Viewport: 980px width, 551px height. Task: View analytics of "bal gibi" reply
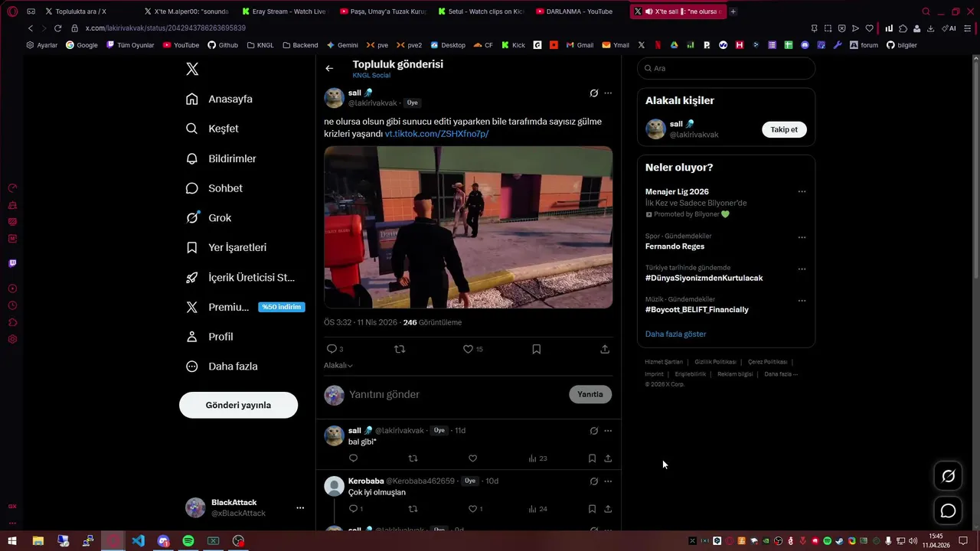tap(537, 458)
